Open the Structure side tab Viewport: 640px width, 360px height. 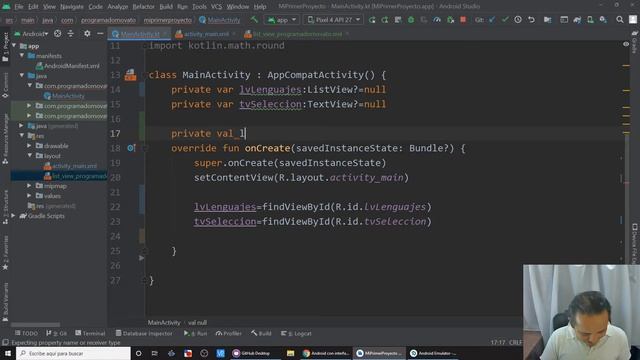5,207
